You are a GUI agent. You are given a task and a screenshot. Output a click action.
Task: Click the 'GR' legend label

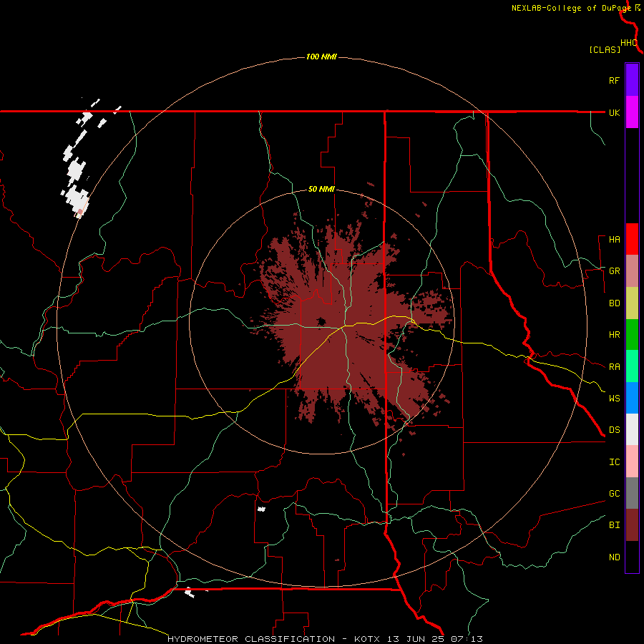pos(614,271)
